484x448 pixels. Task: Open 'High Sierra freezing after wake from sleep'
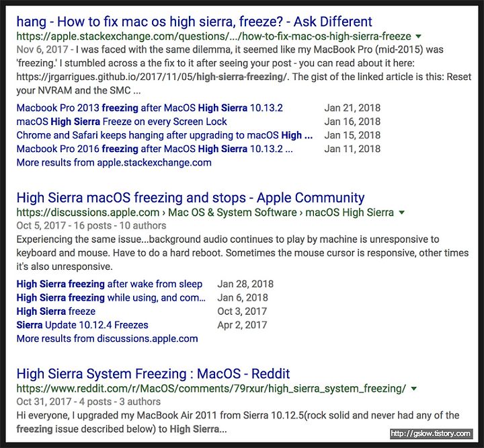110,284
